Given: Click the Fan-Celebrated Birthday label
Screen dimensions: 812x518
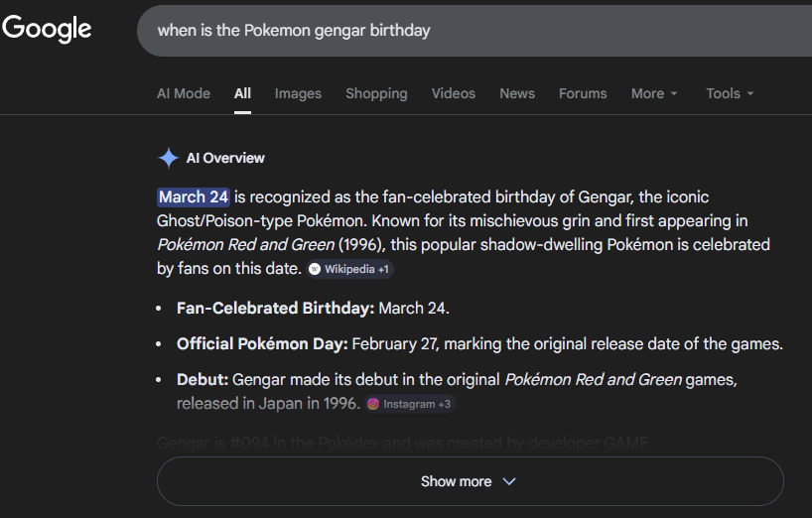Looking at the screenshot, I should click(x=275, y=309).
